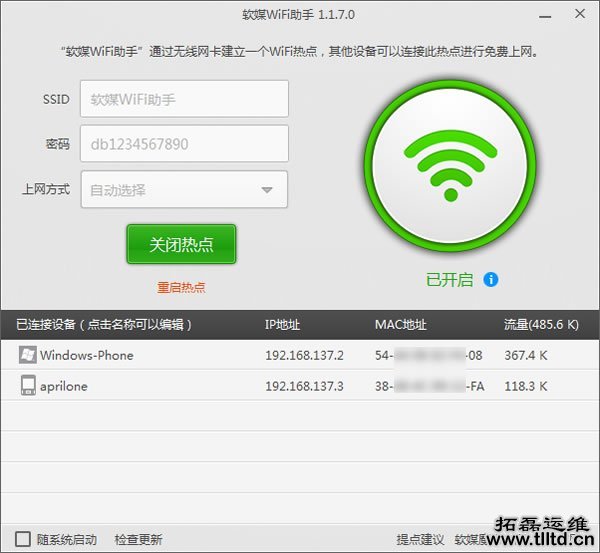The width and height of the screenshot is (600, 553).
Task: Click the 检查更新 link
Action: tap(139, 540)
